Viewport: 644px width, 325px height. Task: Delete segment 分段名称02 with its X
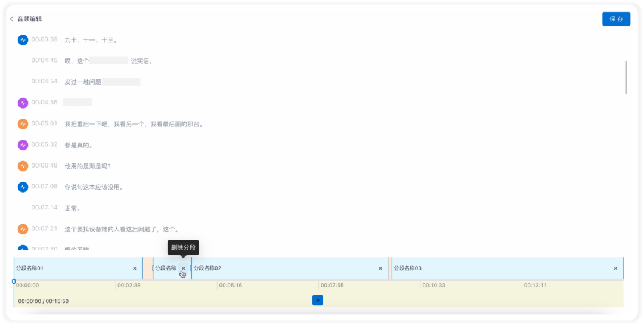(x=380, y=268)
